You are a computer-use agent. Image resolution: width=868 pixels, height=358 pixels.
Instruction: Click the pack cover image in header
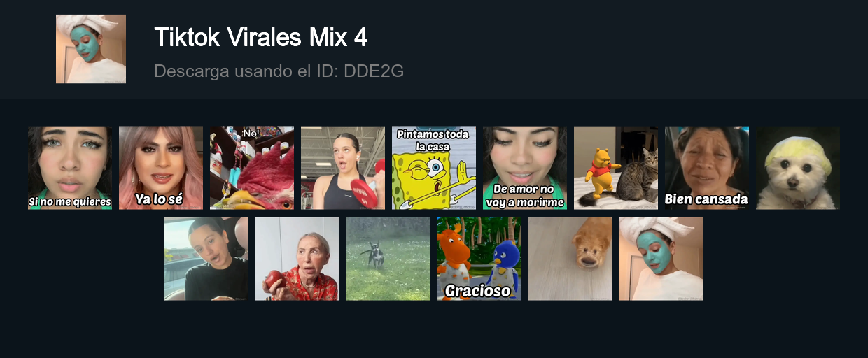pos(91,49)
